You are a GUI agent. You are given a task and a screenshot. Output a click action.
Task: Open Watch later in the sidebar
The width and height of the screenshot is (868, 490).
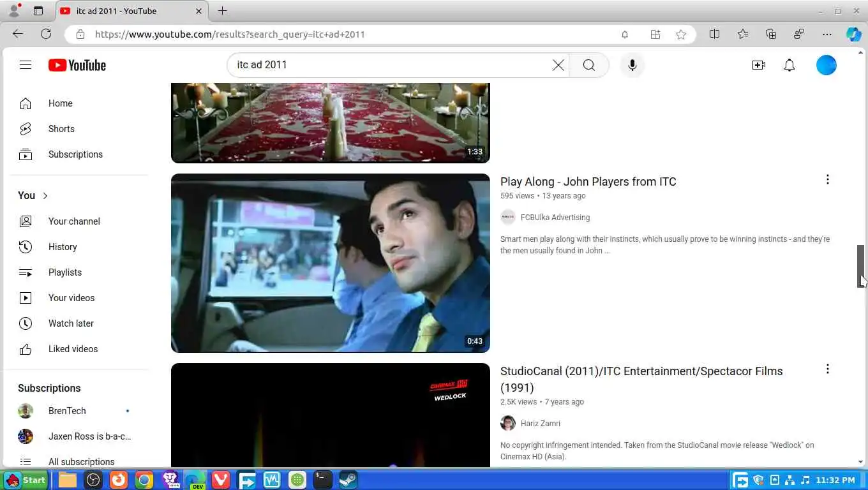click(79, 323)
